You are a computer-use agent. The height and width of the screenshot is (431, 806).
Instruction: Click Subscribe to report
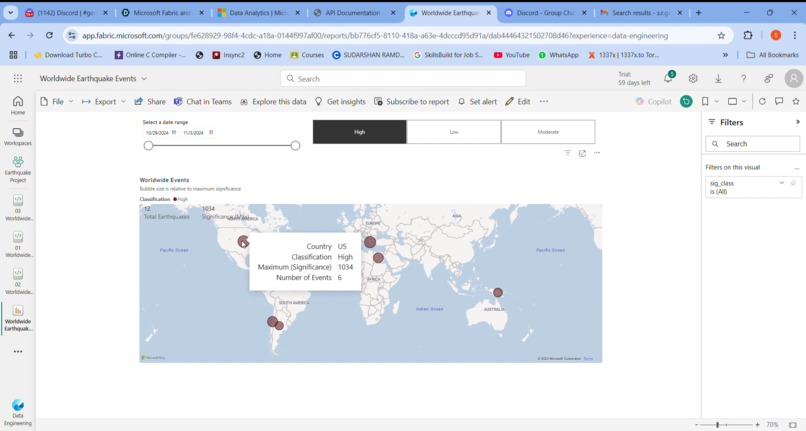click(x=411, y=101)
